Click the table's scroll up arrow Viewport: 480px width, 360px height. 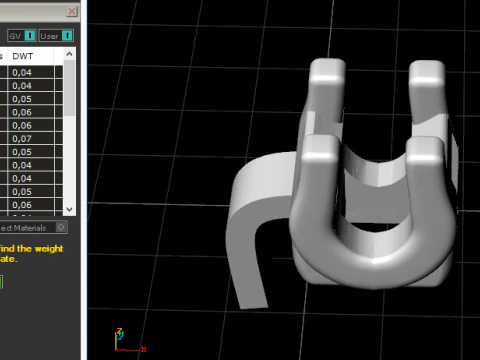pyautogui.click(x=69, y=54)
